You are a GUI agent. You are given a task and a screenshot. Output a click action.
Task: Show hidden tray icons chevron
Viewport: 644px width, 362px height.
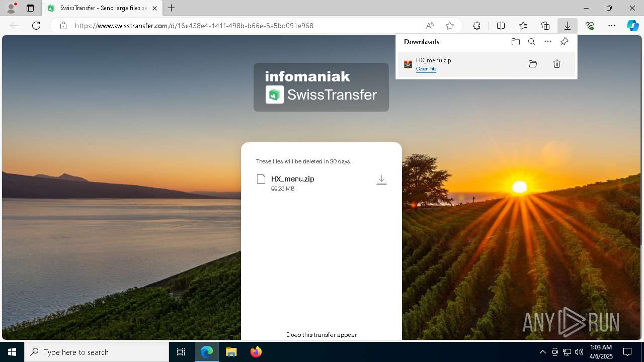click(542, 352)
